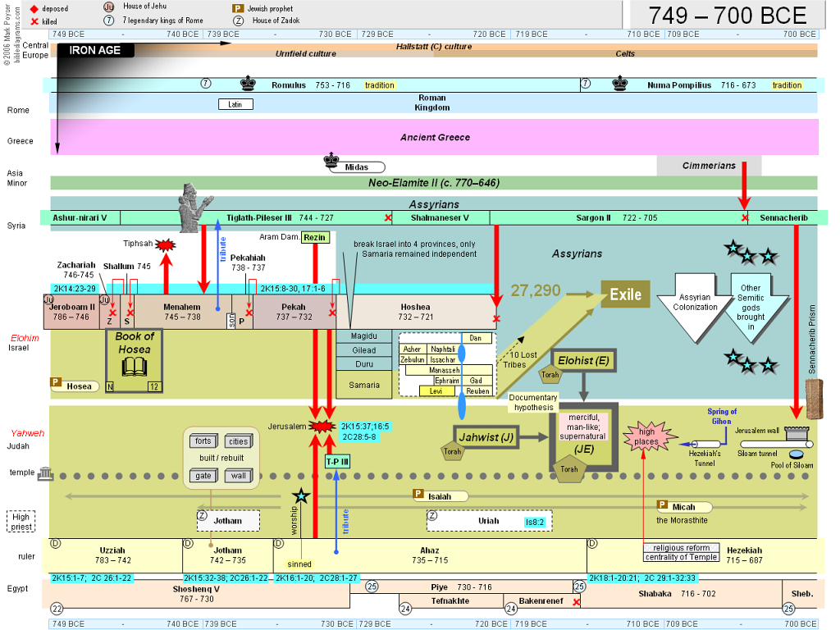Click scripture reference Is8:2
The width and height of the screenshot is (840, 630).
[535, 523]
